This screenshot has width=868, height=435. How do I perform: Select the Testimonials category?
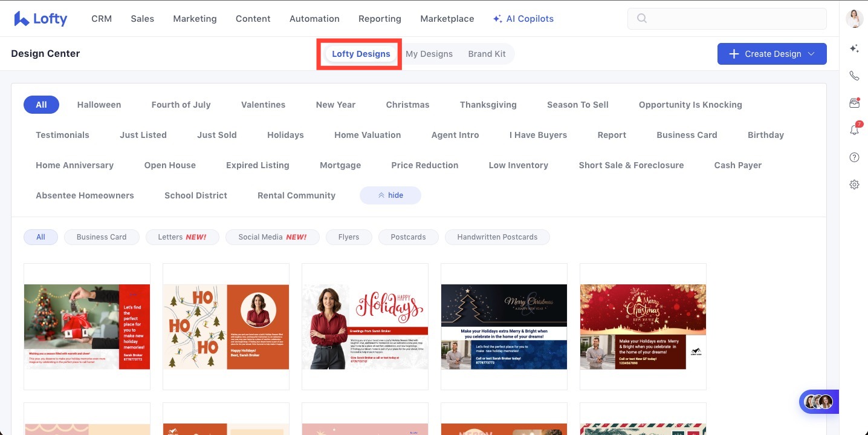point(62,135)
